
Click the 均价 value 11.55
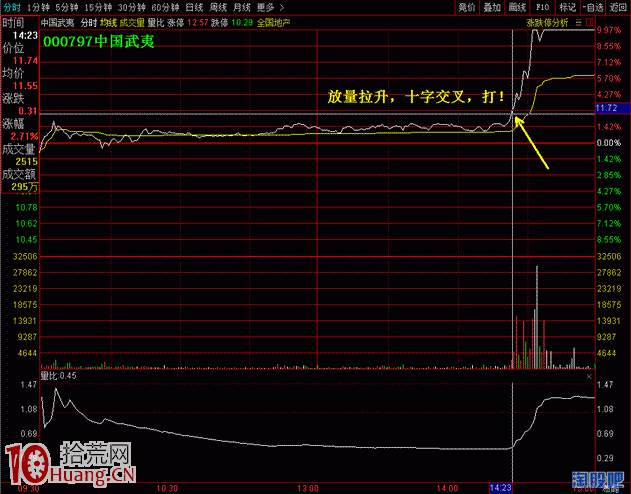coord(25,86)
